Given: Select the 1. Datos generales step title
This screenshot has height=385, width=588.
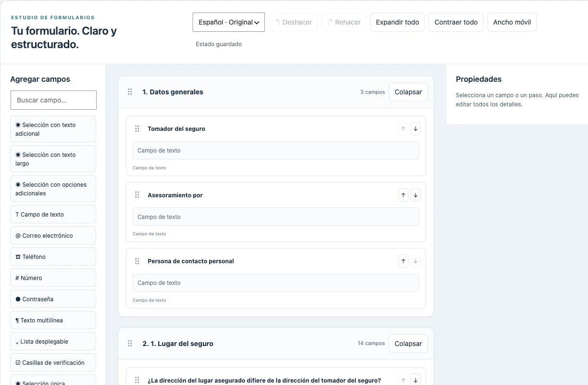Looking at the screenshot, I should point(173,92).
